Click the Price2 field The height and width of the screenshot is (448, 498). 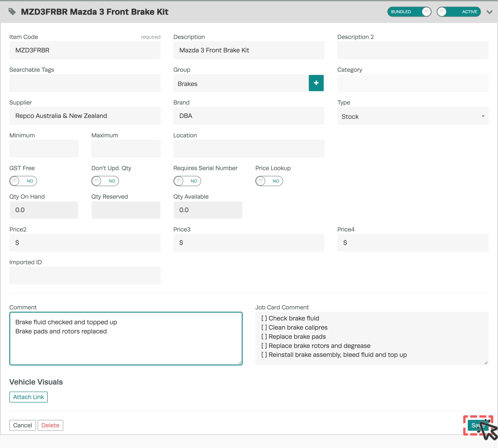pos(85,243)
